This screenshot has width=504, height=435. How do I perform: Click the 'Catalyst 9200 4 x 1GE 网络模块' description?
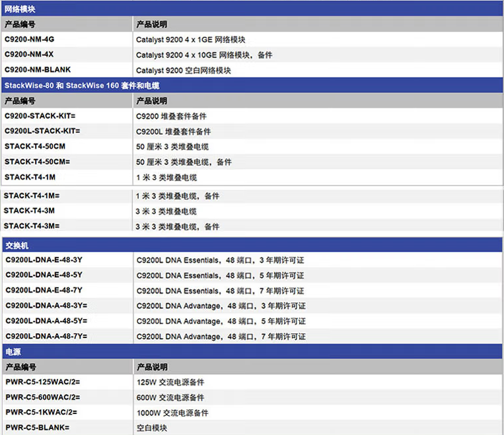click(x=191, y=40)
